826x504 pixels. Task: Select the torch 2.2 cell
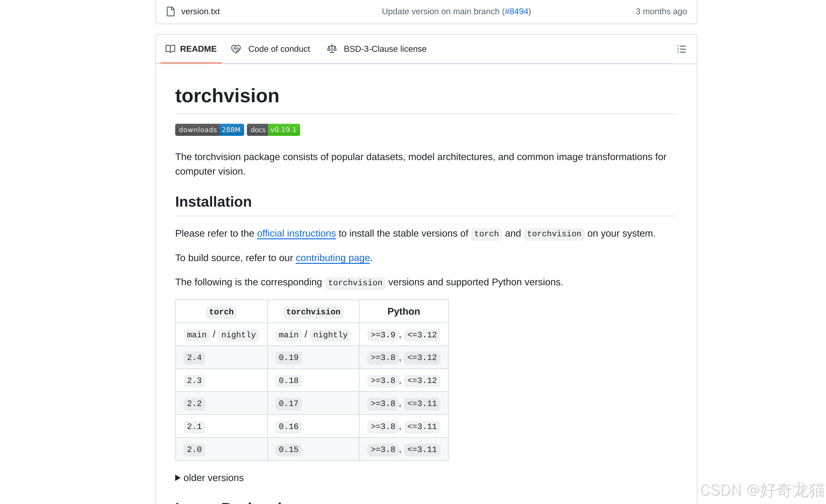[x=221, y=403]
